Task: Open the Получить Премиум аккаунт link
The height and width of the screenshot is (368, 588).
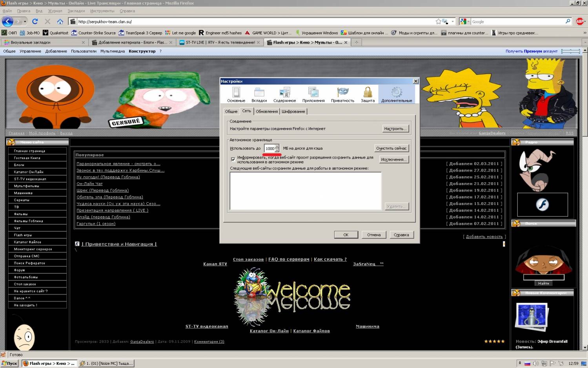Action: pyautogui.click(x=531, y=51)
